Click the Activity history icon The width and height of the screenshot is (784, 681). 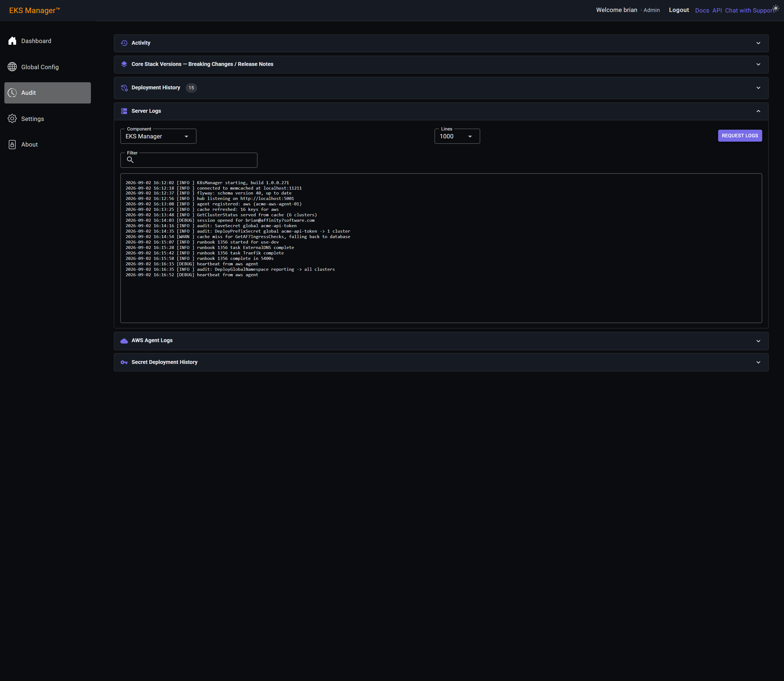(x=124, y=43)
